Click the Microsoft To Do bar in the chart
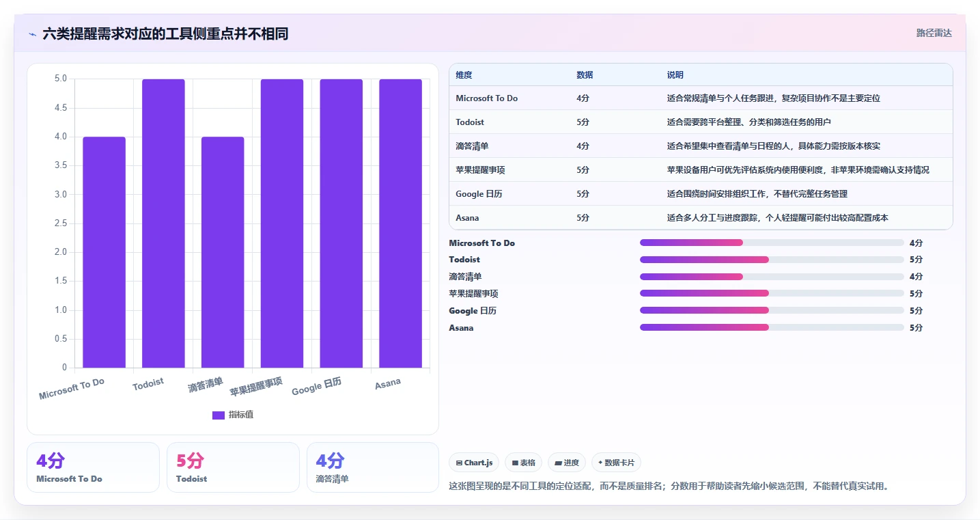The image size is (980, 520). (104, 252)
